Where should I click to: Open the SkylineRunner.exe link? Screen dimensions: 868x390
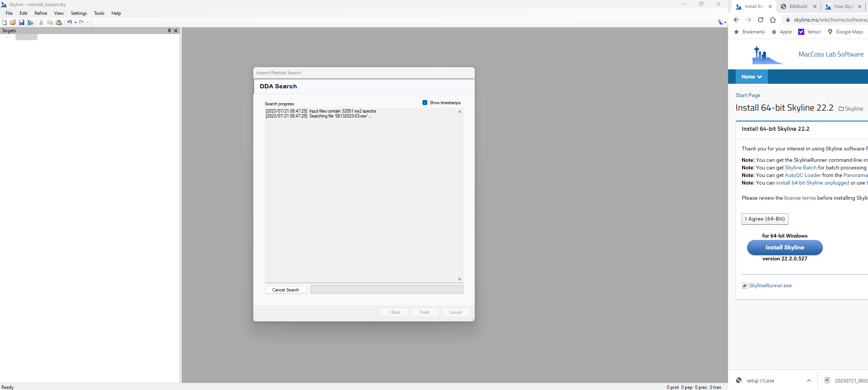tap(770, 285)
